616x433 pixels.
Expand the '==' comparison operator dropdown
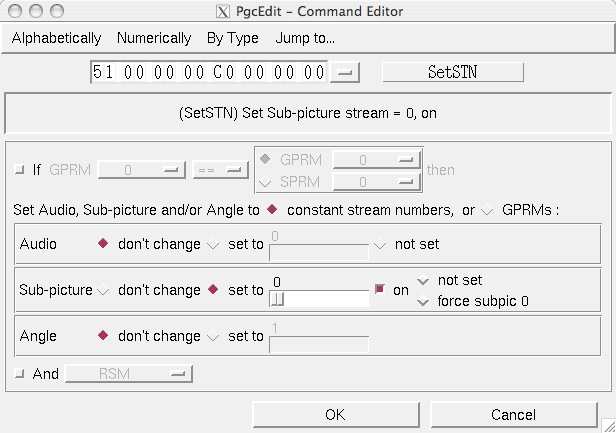pos(220,170)
